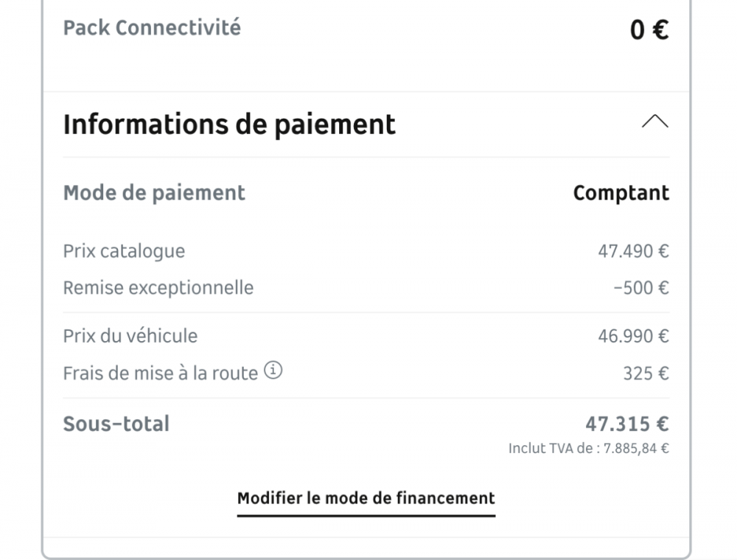Image resolution: width=737 pixels, height=560 pixels.
Task: Click the 325 € fee amount
Action: 646,374
